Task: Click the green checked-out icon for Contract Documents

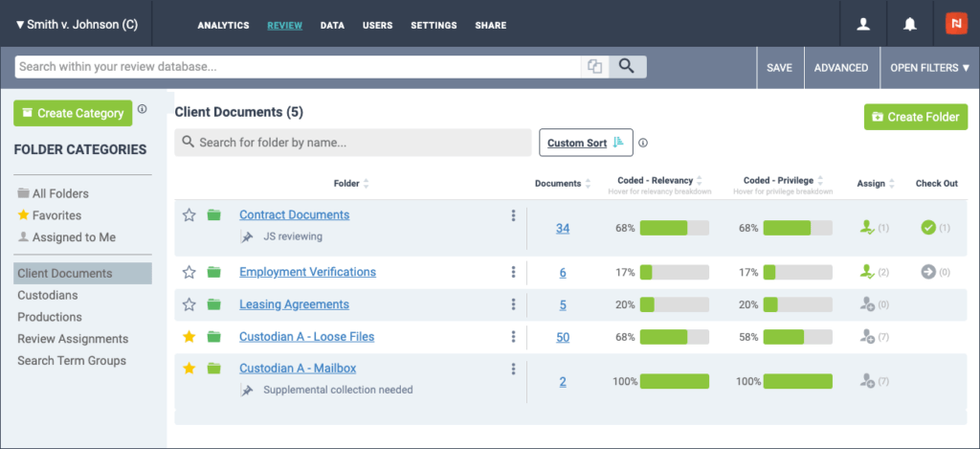Action: point(927,228)
